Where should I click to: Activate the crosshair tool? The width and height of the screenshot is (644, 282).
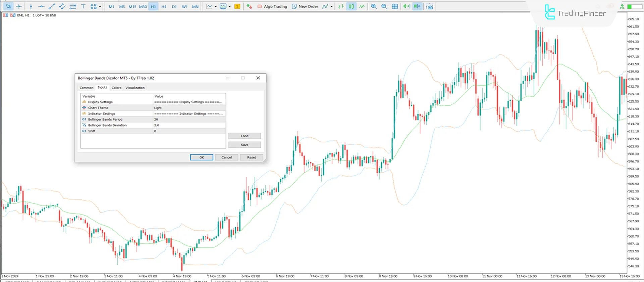(x=19, y=6)
